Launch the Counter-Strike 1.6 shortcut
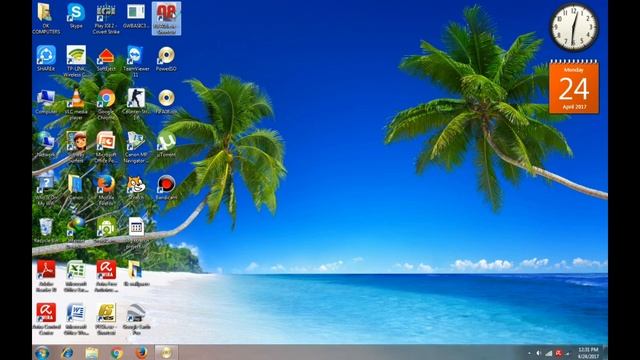Screen dimensions: 640x360 coord(136,104)
